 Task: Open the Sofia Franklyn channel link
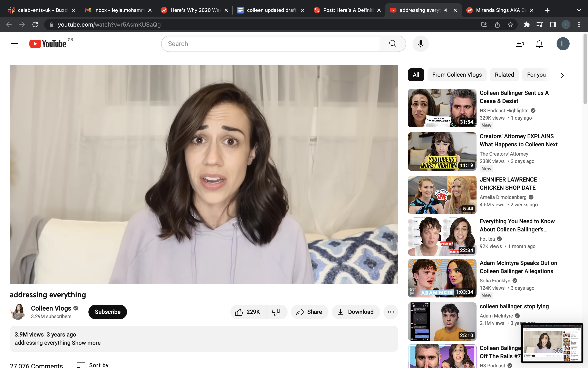(x=495, y=281)
